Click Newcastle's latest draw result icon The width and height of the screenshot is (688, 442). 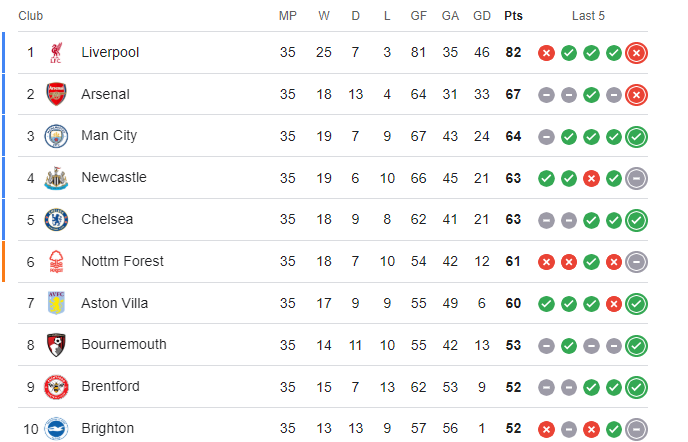pos(636,178)
